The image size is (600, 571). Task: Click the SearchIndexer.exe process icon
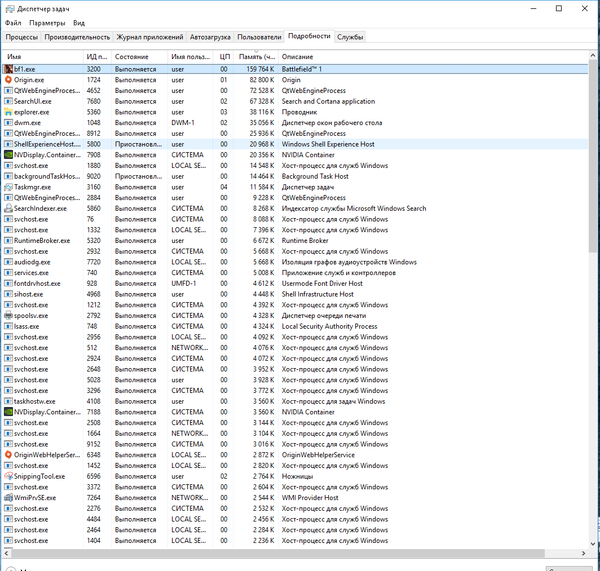coord(8,208)
